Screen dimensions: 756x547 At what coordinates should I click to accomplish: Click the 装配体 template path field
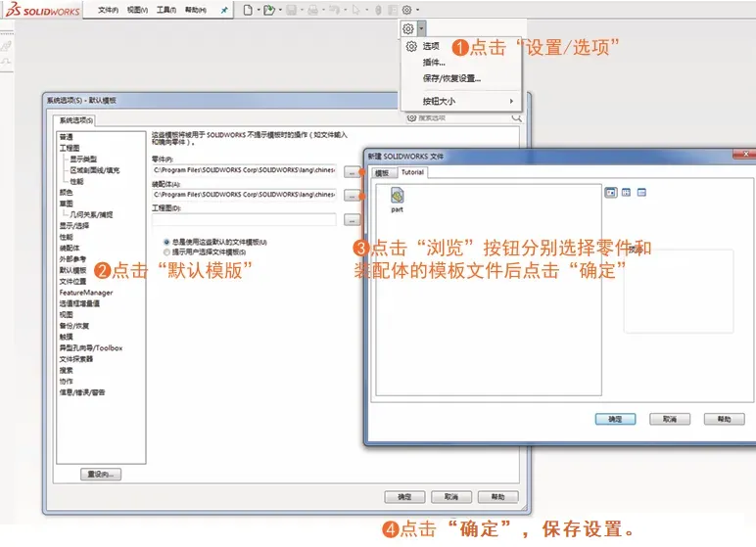[244, 195]
